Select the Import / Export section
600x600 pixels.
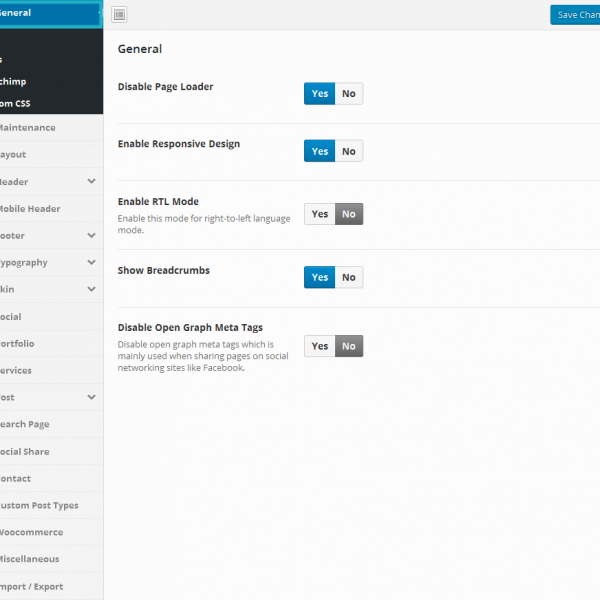tap(32, 587)
